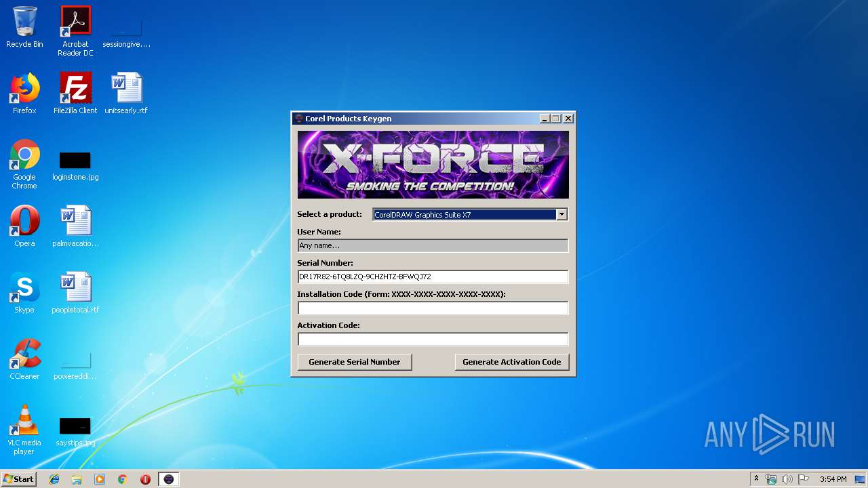The image size is (868, 488).
Task: Open Action Center flag icon
Action: pos(804,479)
